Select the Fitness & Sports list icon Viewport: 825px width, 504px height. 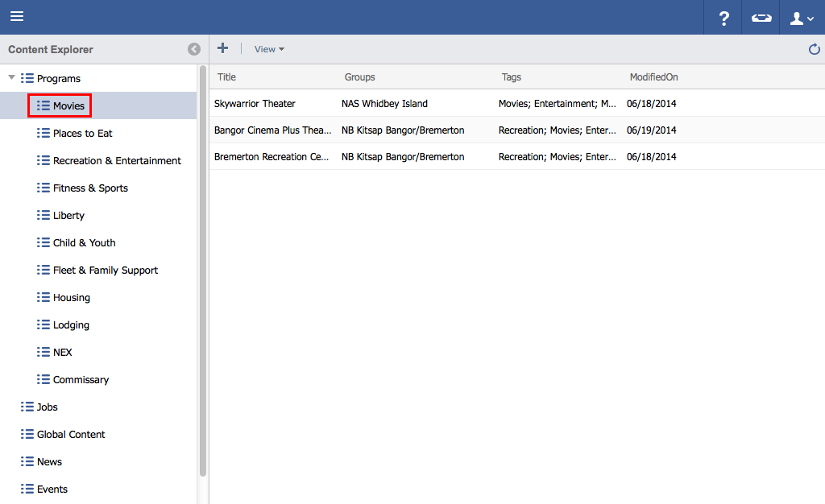[x=44, y=188]
